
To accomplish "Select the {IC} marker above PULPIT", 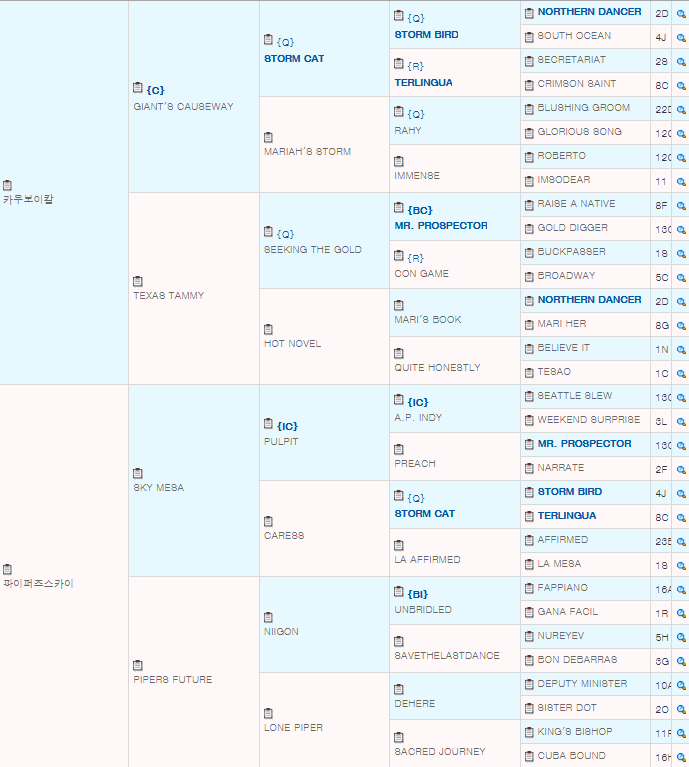I will 287,426.
